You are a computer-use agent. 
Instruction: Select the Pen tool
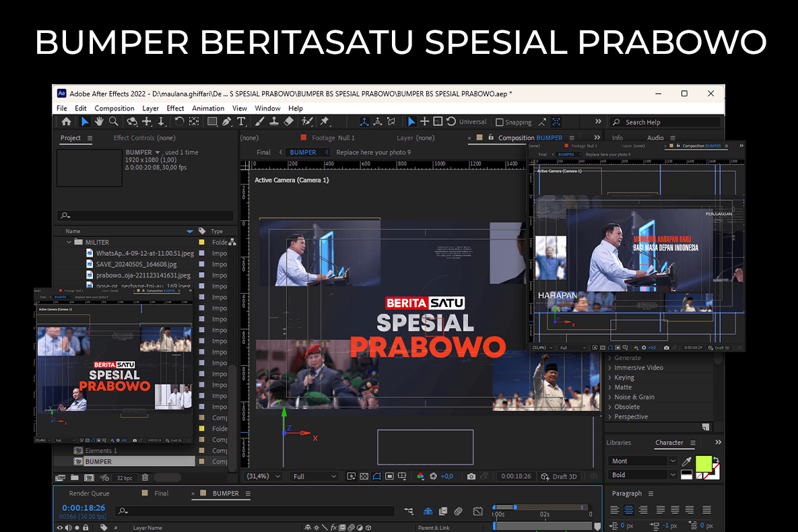click(226, 122)
